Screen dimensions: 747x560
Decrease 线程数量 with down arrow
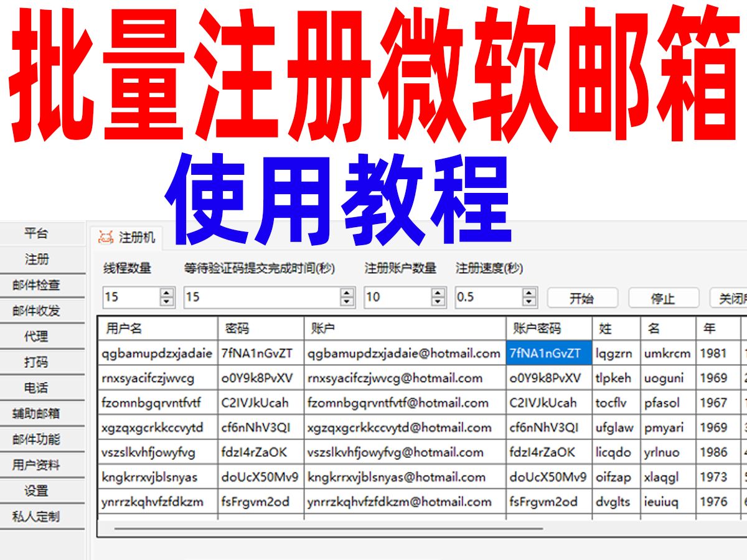[167, 302]
